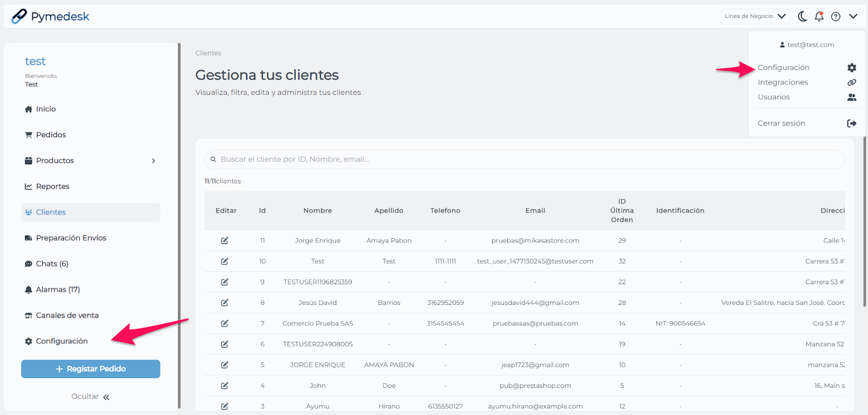
Task: Click Reportes chart icon
Action: [x=29, y=186]
